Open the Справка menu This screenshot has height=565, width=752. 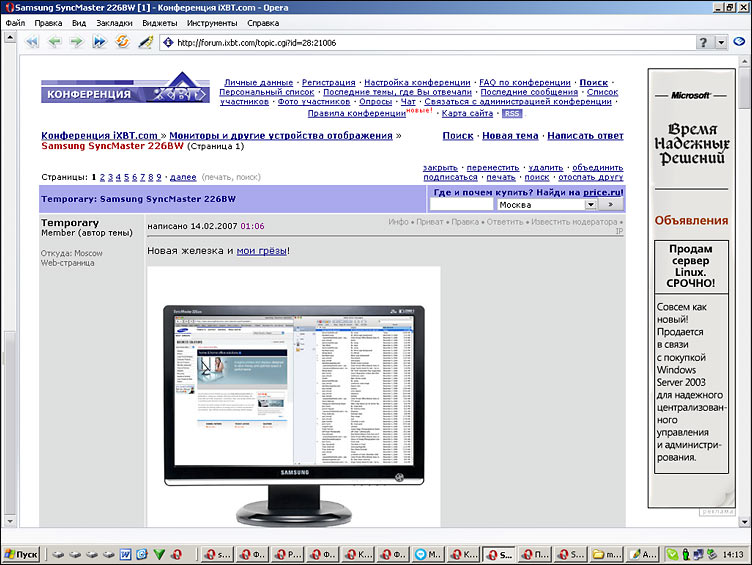(x=263, y=23)
